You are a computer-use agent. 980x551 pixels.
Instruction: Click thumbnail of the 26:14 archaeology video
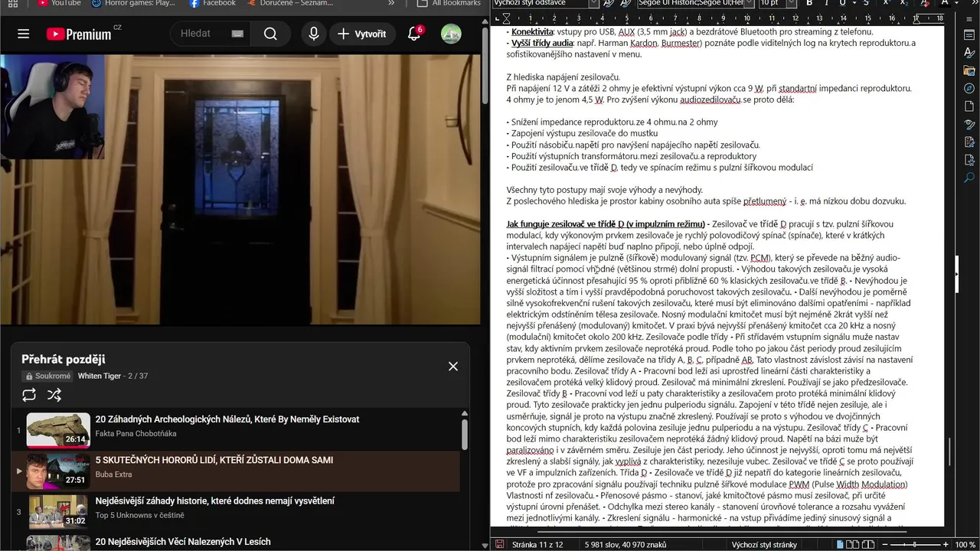[x=58, y=430]
